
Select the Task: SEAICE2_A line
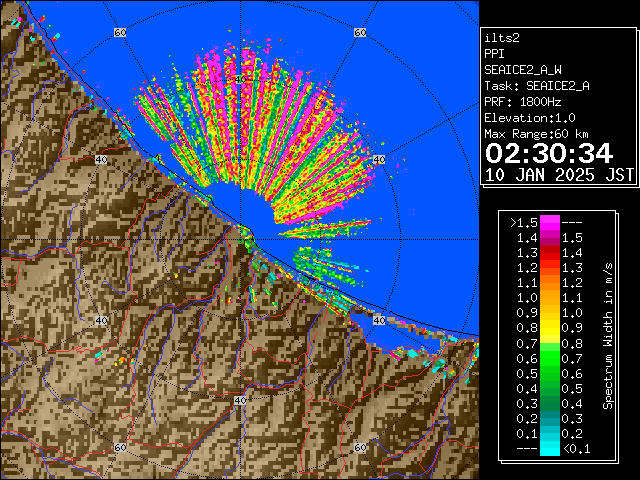pyautogui.click(x=537, y=86)
